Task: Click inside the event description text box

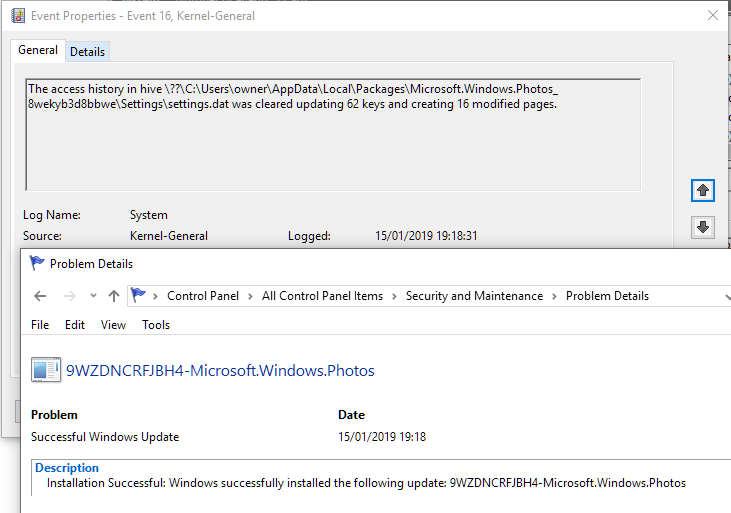Action: tap(333, 135)
